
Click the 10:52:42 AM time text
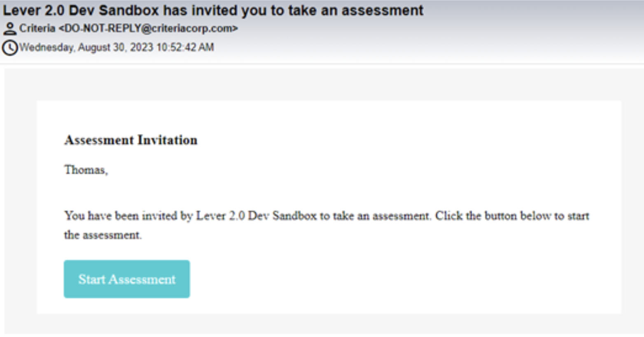pyautogui.click(x=185, y=47)
